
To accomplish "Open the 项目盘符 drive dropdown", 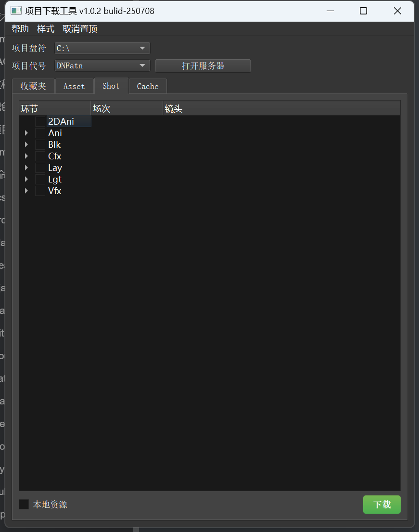I will point(102,48).
